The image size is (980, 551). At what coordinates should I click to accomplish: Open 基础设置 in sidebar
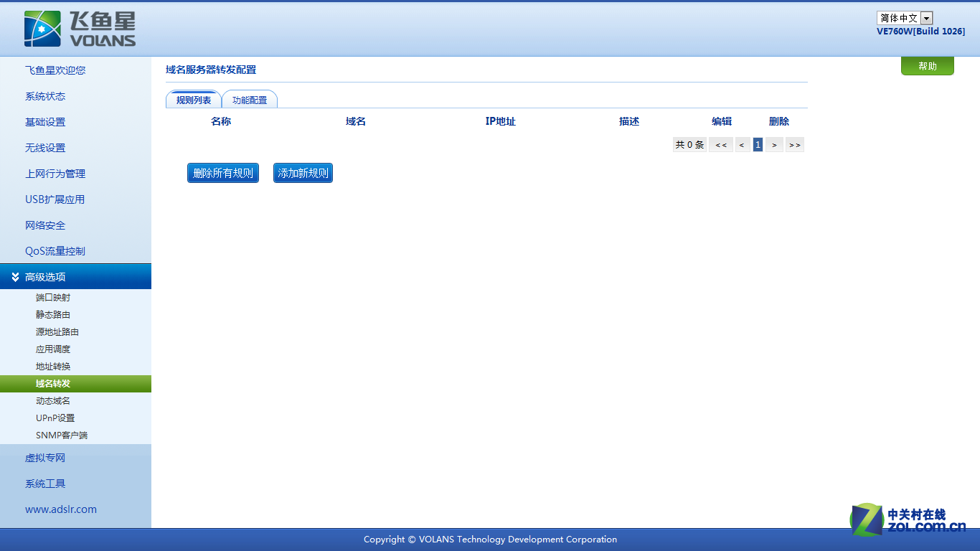coord(45,122)
